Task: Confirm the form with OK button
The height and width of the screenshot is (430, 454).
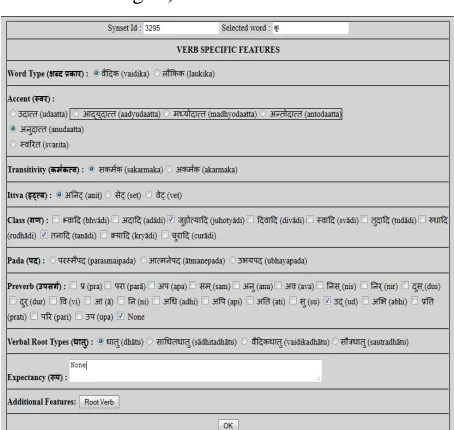Action: (228, 425)
